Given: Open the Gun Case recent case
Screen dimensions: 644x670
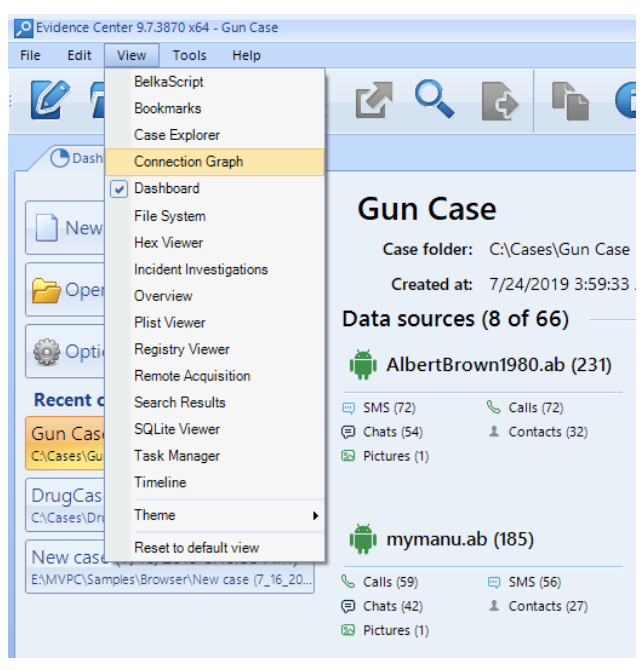Looking at the screenshot, I should 65,443.
